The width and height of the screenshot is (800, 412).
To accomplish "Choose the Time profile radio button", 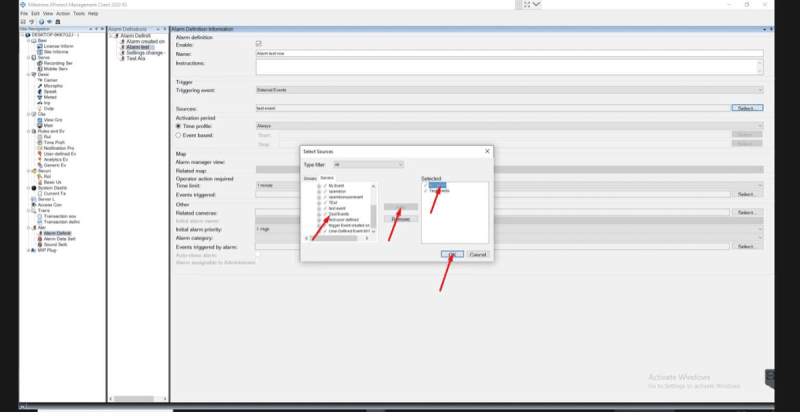I will (x=178, y=126).
